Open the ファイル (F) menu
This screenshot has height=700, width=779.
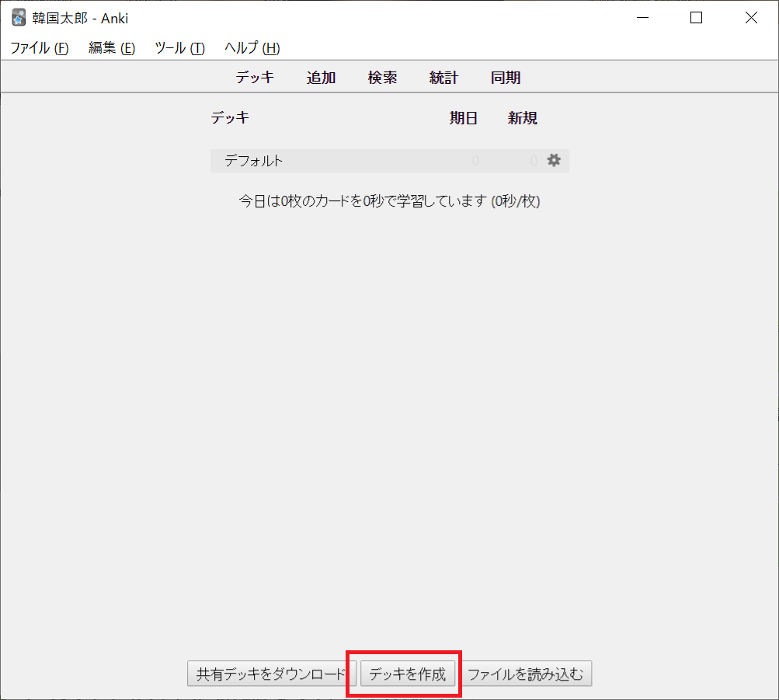coord(40,47)
